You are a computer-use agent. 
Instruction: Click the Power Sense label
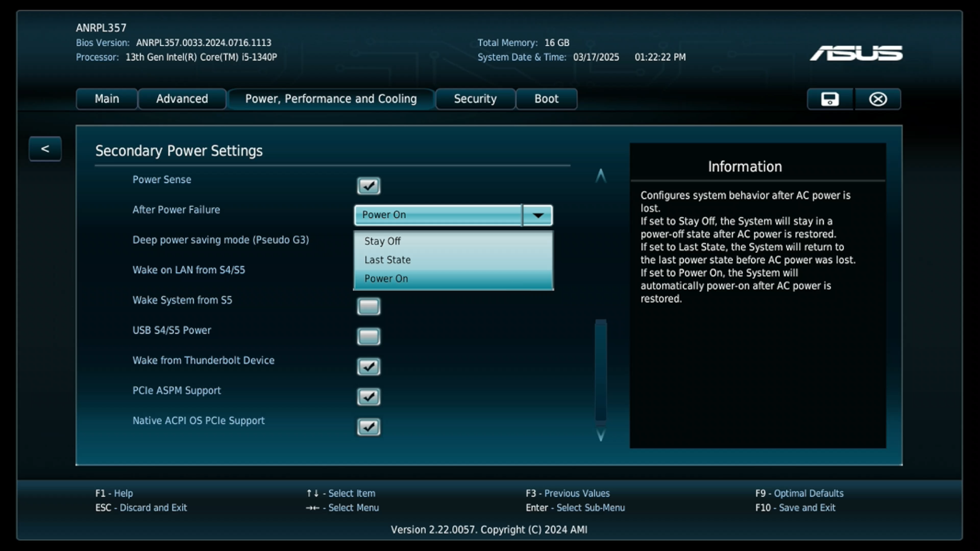(162, 180)
